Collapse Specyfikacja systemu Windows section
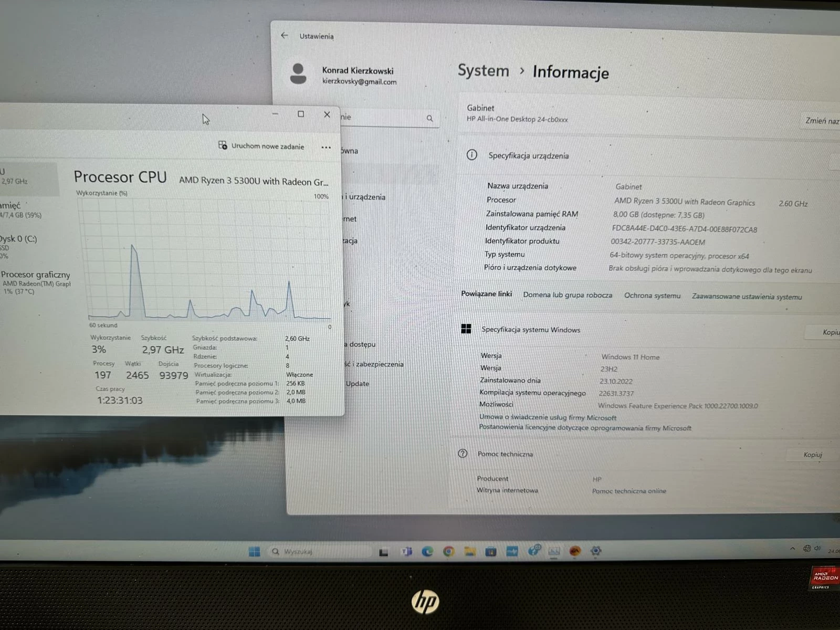 pos(646,330)
